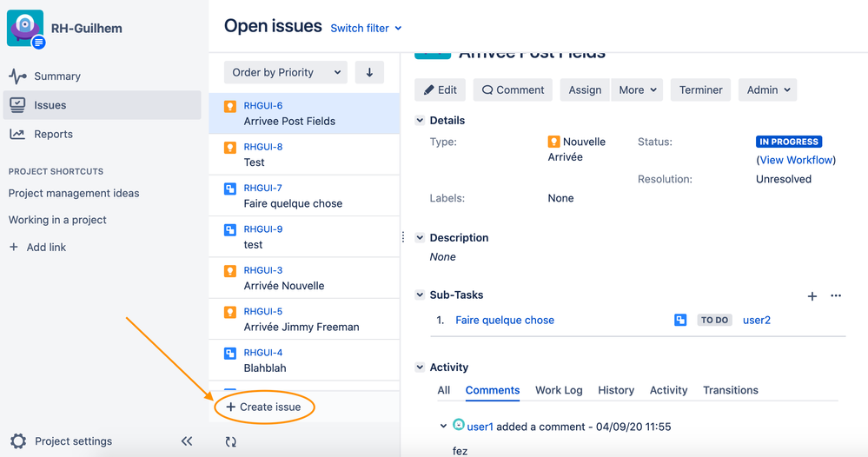Open the Transitions tab
Viewport: 868px width, 457px height.
pyautogui.click(x=730, y=390)
